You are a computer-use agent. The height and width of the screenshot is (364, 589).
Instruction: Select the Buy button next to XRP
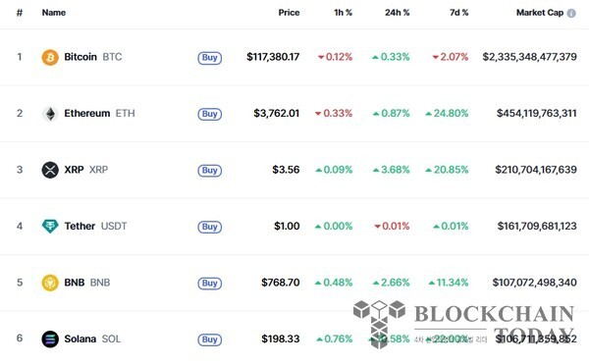tap(210, 171)
